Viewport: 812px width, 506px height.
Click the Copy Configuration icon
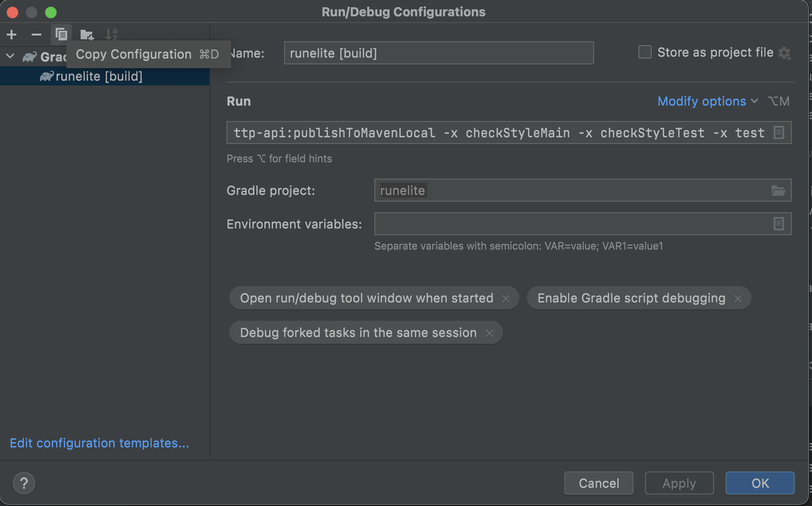coord(61,35)
